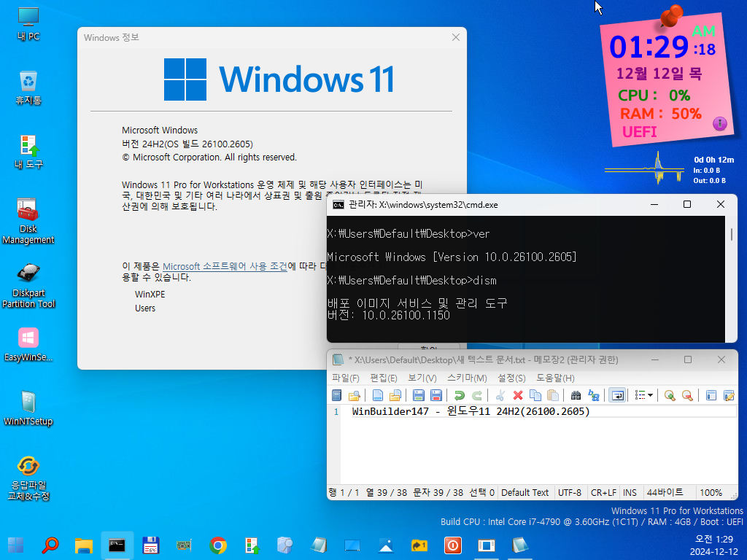
Task: Click the red X delete icon in Notepad2 toolbar
Action: (518, 395)
